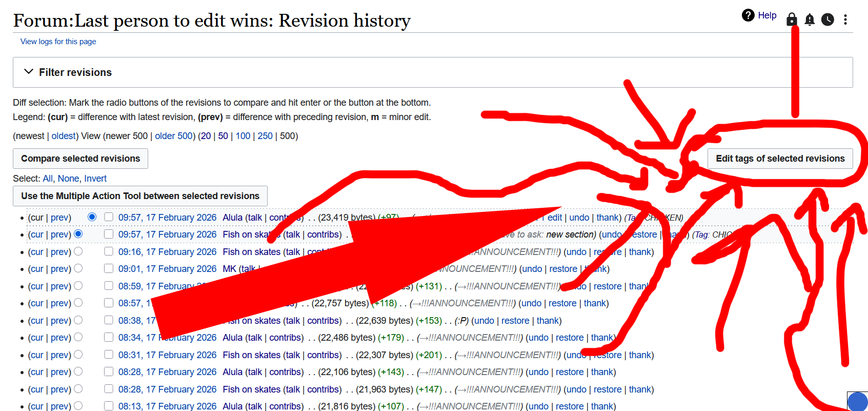The image size is (868, 411).
Task: Click the blue circle button at the bottom corner
Action: tap(857, 401)
